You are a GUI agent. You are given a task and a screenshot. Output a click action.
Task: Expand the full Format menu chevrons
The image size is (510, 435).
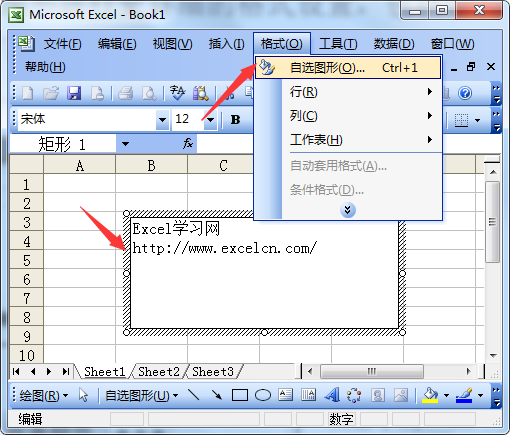pos(348,210)
